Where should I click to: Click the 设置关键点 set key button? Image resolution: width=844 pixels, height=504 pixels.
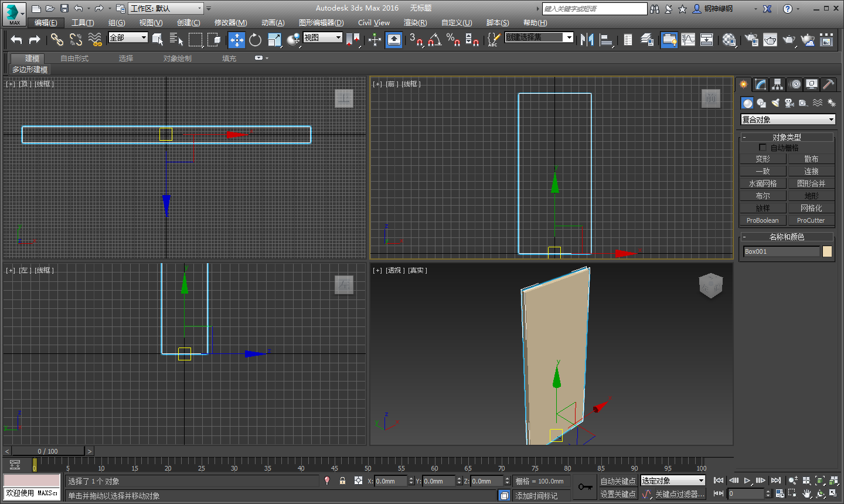(618, 494)
